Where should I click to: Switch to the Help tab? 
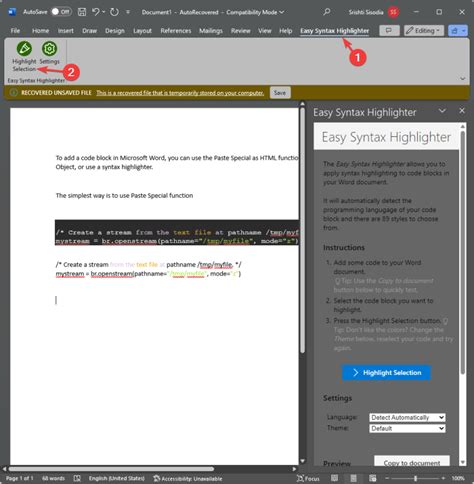click(286, 31)
